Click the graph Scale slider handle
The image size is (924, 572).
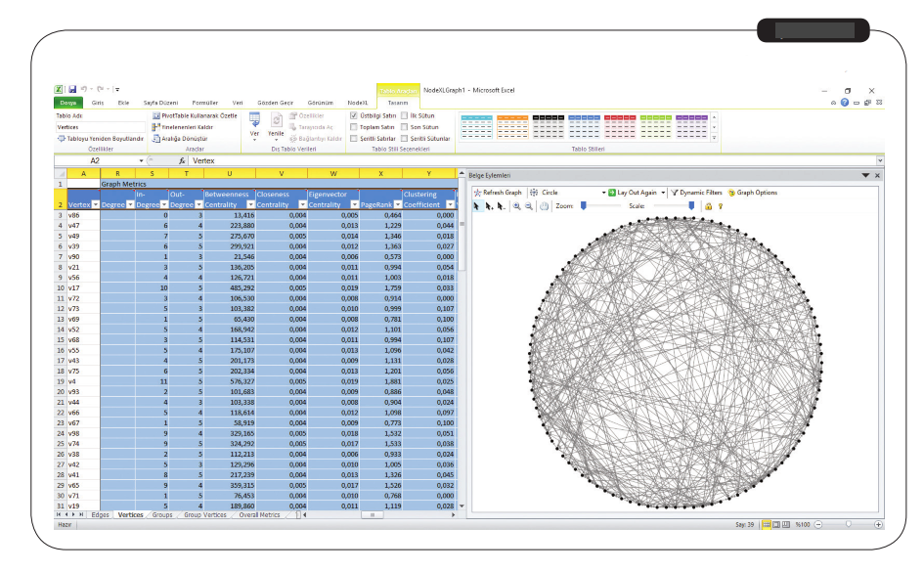(692, 206)
